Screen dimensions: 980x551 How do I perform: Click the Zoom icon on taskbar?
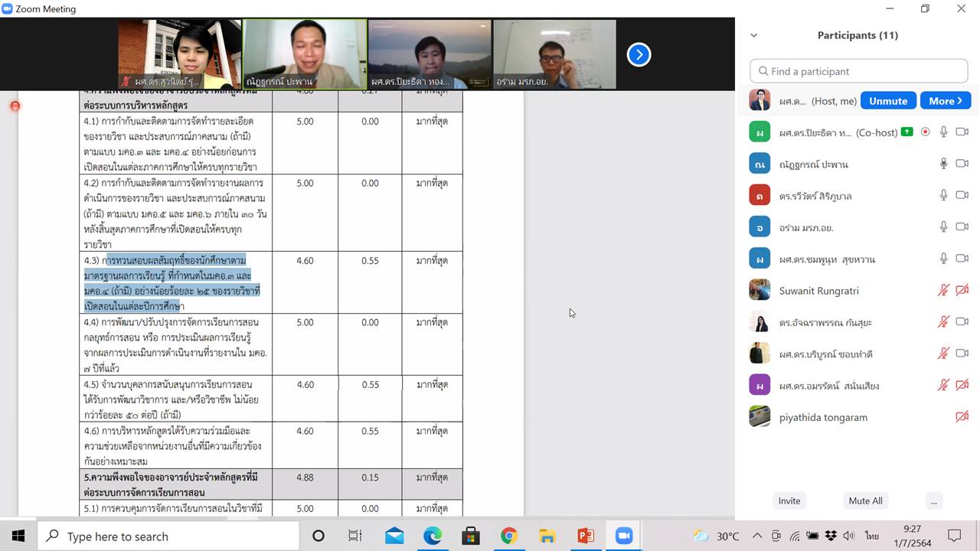click(x=624, y=536)
